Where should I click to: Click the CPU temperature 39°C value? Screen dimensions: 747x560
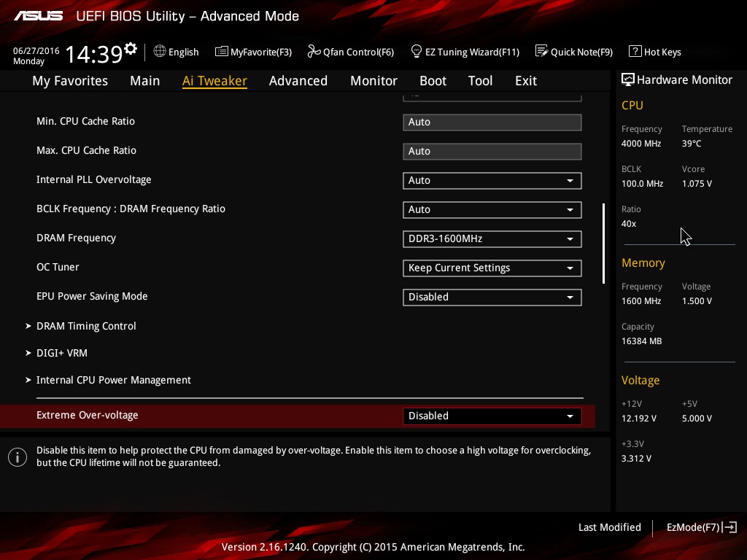coord(692,144)
